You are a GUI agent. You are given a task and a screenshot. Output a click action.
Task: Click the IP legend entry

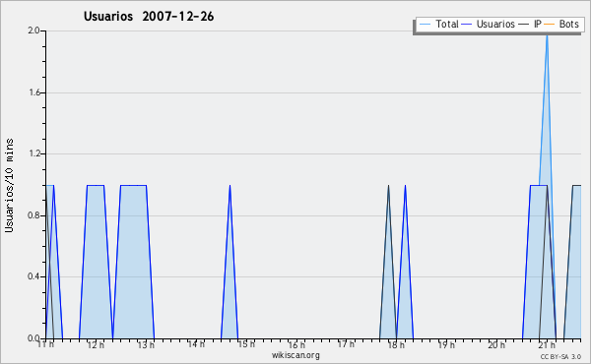coord(530,24)
